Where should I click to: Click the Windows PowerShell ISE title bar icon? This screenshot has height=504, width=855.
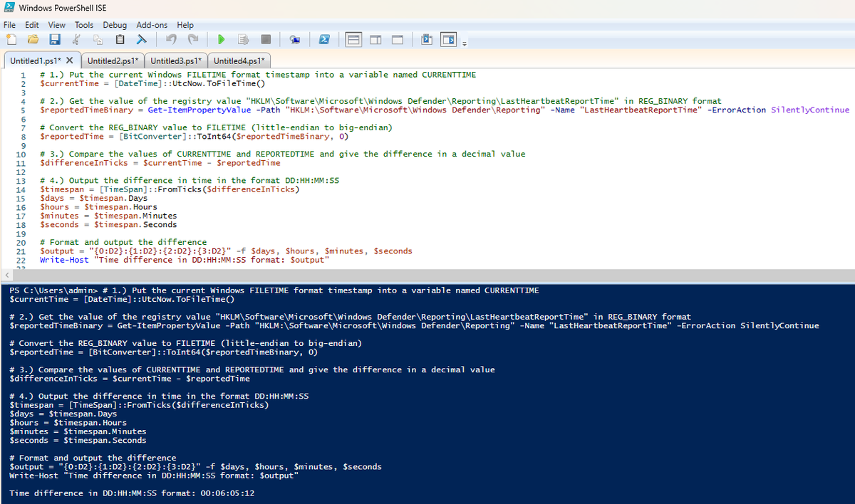tap(8, 9)
